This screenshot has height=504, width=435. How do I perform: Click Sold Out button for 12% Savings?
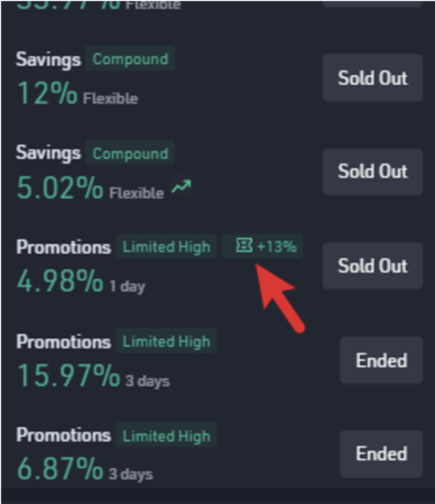(372, 78)
